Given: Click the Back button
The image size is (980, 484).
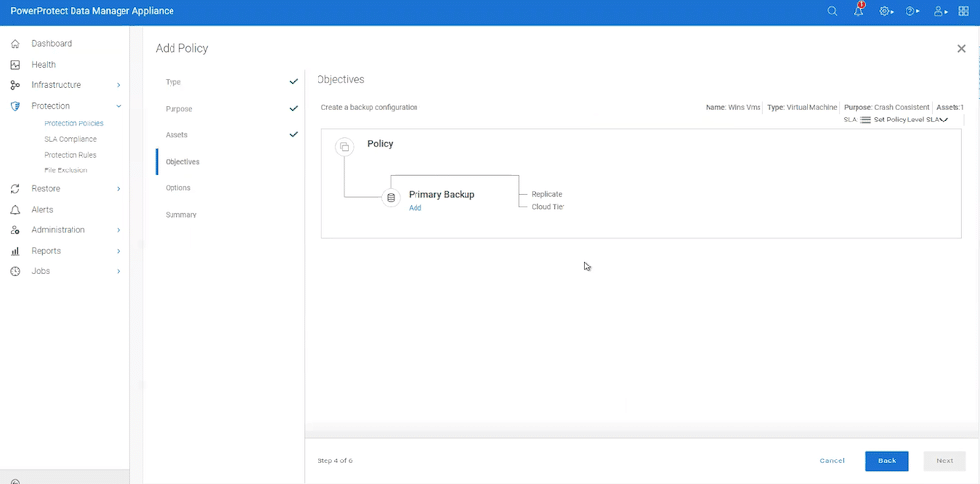Looking at the screenshot, I should pyautogui.click(x=887, y=460).
